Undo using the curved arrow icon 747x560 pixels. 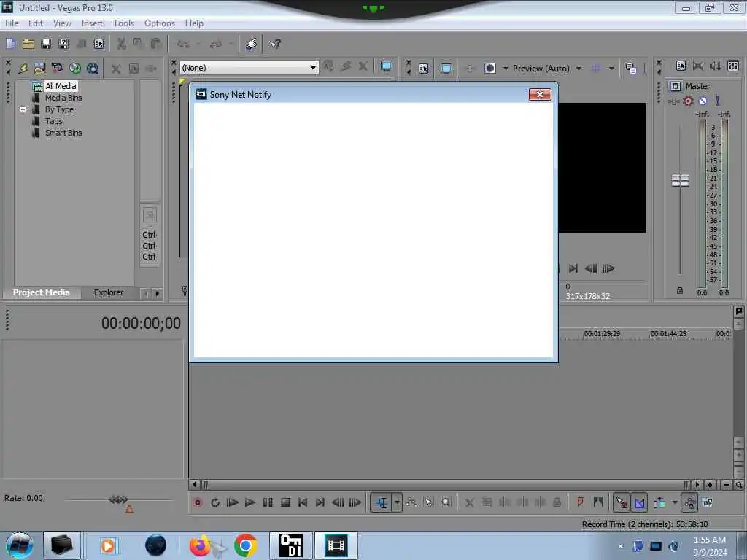click(183, 44)
